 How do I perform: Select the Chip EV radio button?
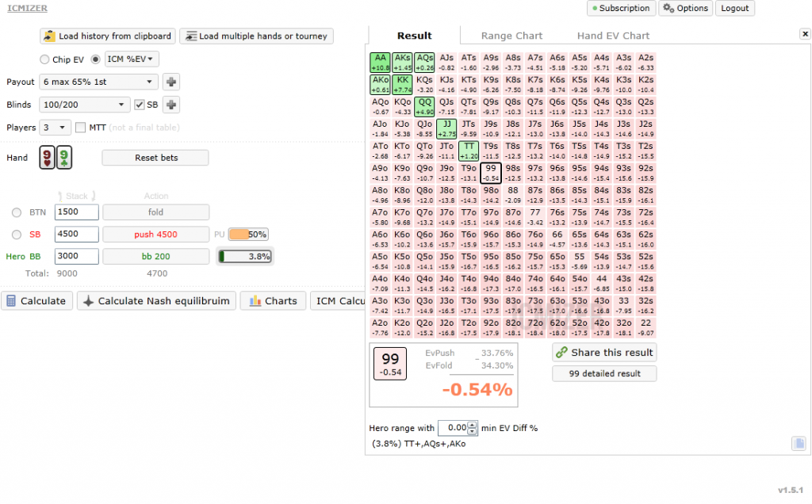point(44,59)
